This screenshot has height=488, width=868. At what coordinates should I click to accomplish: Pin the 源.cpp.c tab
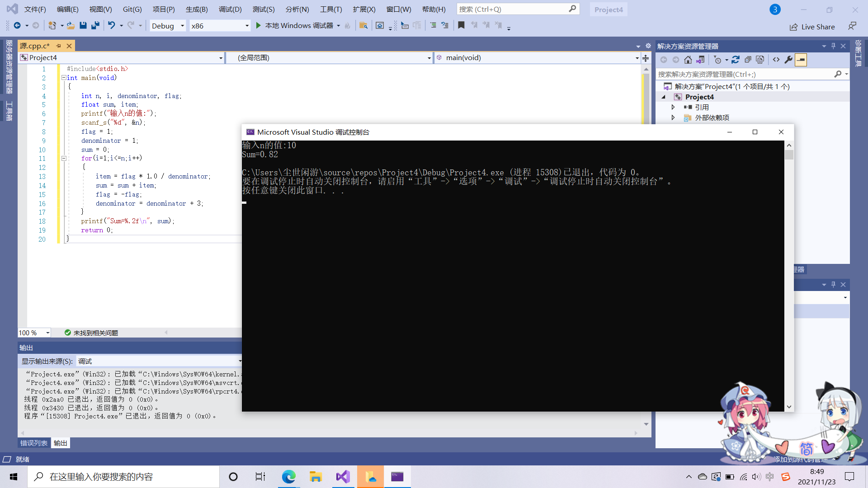click(58, 46)
